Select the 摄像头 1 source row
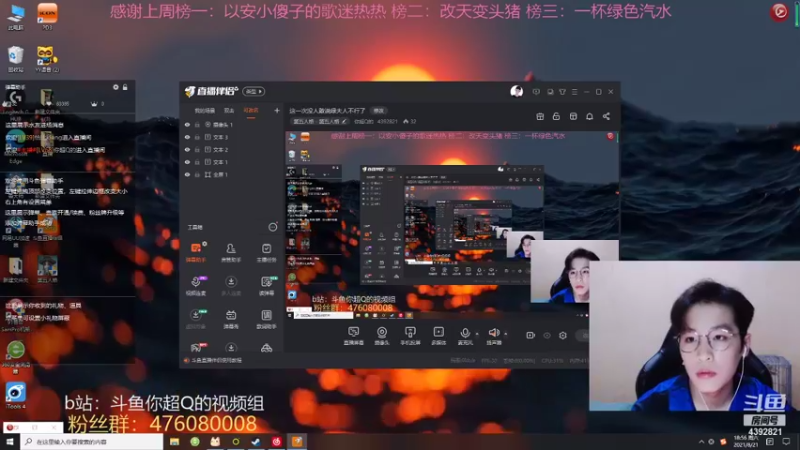The height and width of the screenshot is (450, 800). click(x=231, y=124)
